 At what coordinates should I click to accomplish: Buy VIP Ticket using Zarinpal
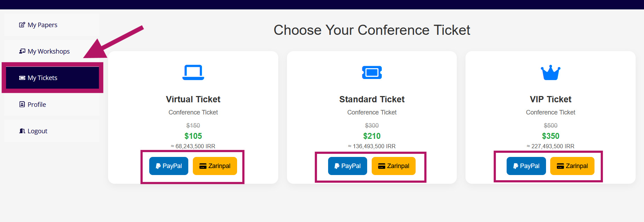572,166
